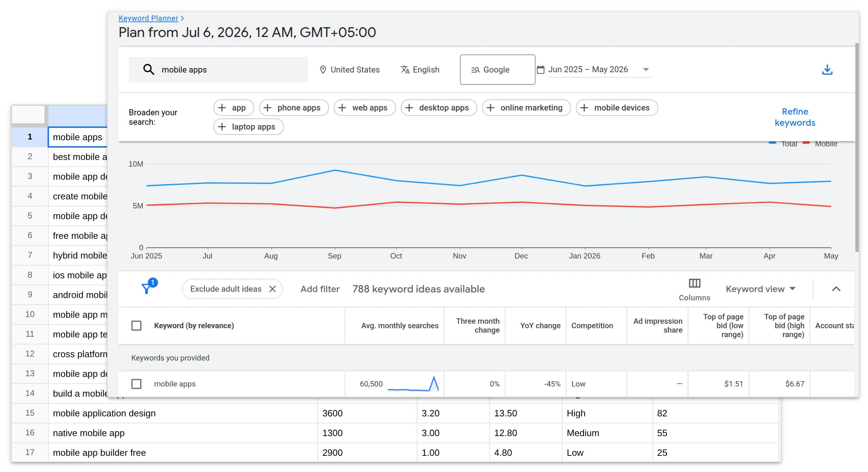Click spreadsheet cell value 82
The width and height of the screenshot is (868, 472).
[716, 413]
